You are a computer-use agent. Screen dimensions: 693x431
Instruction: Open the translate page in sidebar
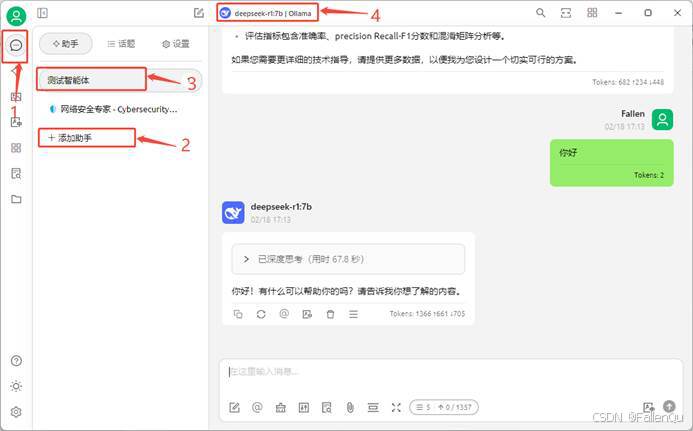tap(16, 122)
